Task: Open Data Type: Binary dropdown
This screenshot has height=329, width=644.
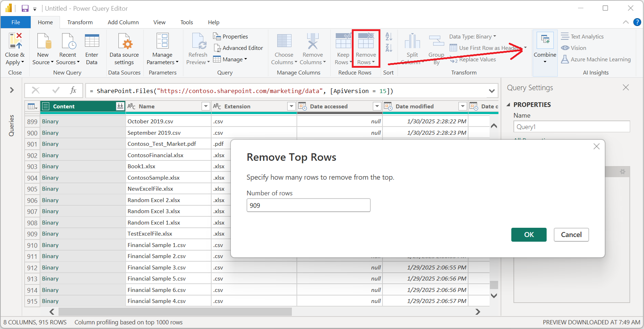Action: (x=472, y=36)
